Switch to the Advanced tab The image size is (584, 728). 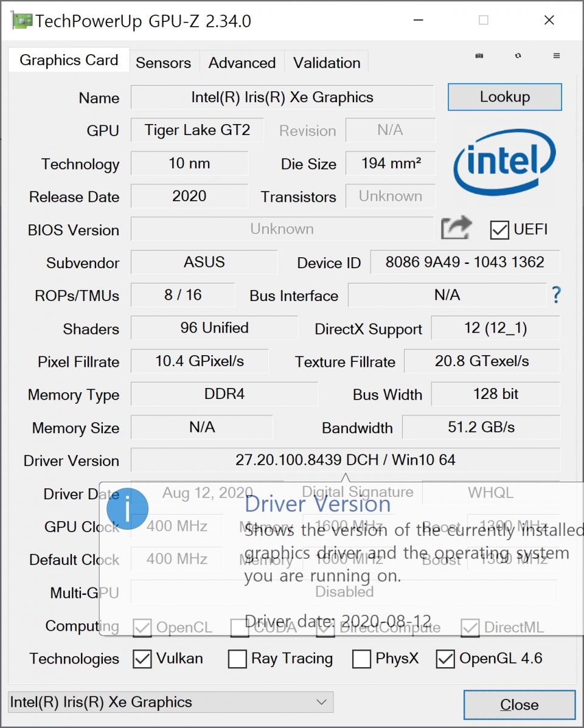point(242,63)
